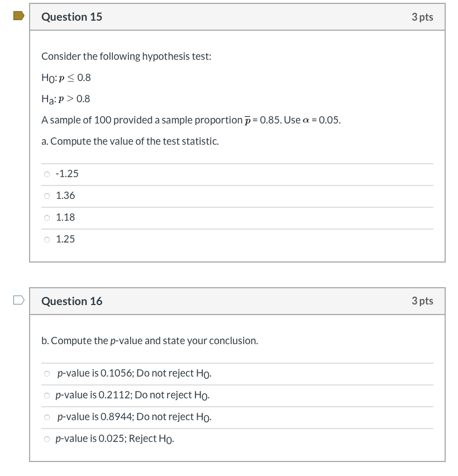Click the Question 15 header title
The width and height of the screenshot is (458, 476).
[71, 17]
